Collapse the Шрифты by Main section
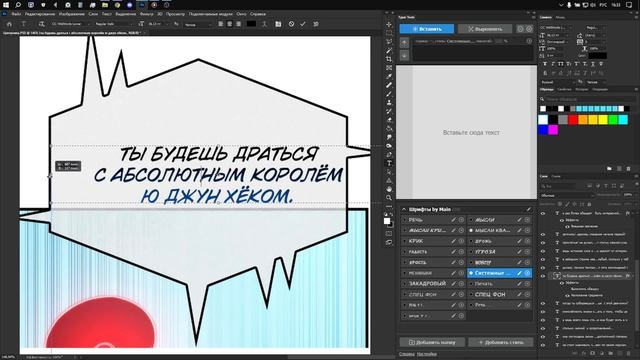Screen dimensions: 640x360 404,209
